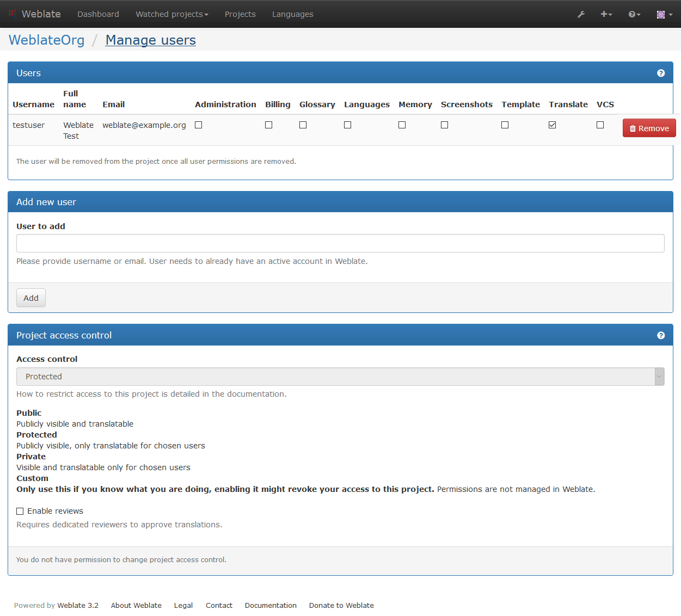Open Contact footer link
Screen dimensions: 681x616
219,606
